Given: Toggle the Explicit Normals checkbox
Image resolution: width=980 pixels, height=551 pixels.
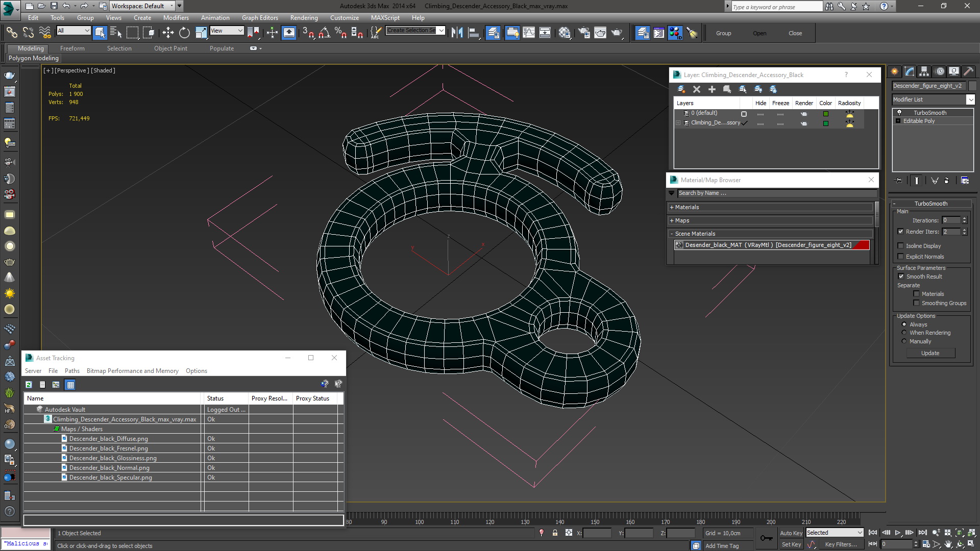Looking at the screenshot, I should 901,257.
